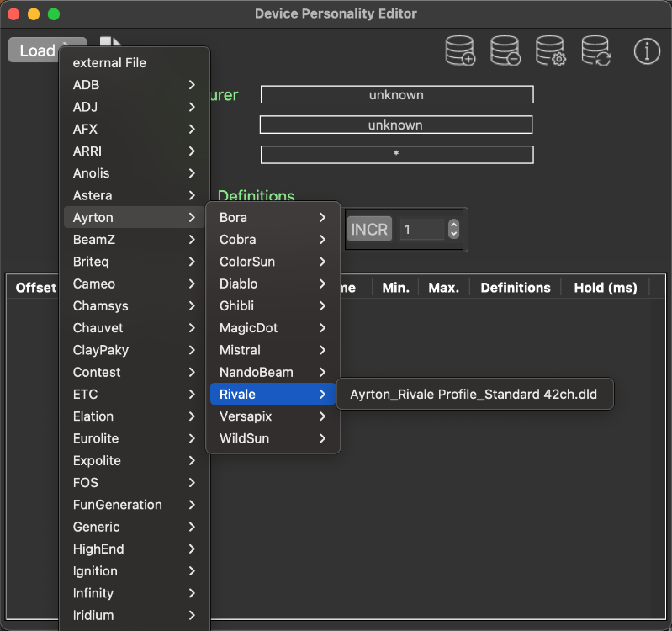This screenshot has height=631, width=672.
Task: Click the asterisk text field
Action: coord(396,155)
